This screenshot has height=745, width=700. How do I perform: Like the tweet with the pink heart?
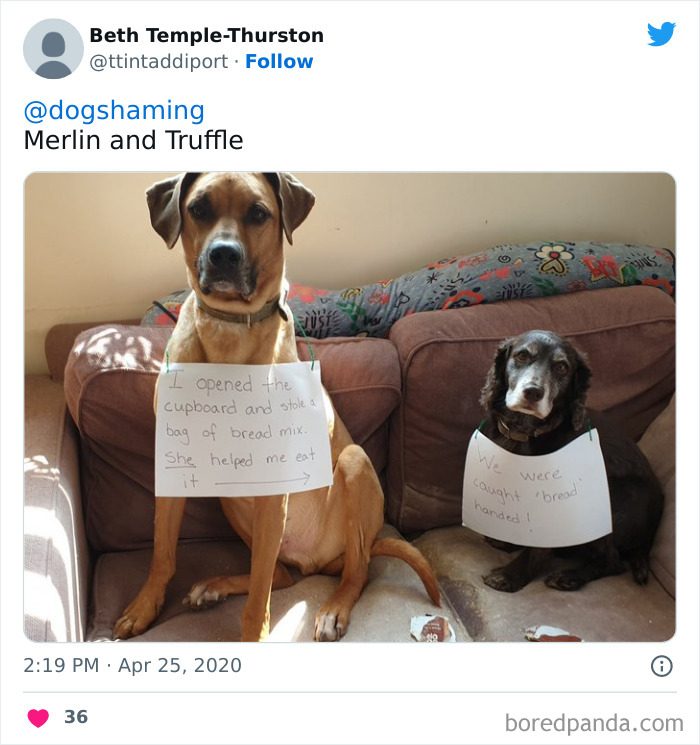(x=38, y=717)
